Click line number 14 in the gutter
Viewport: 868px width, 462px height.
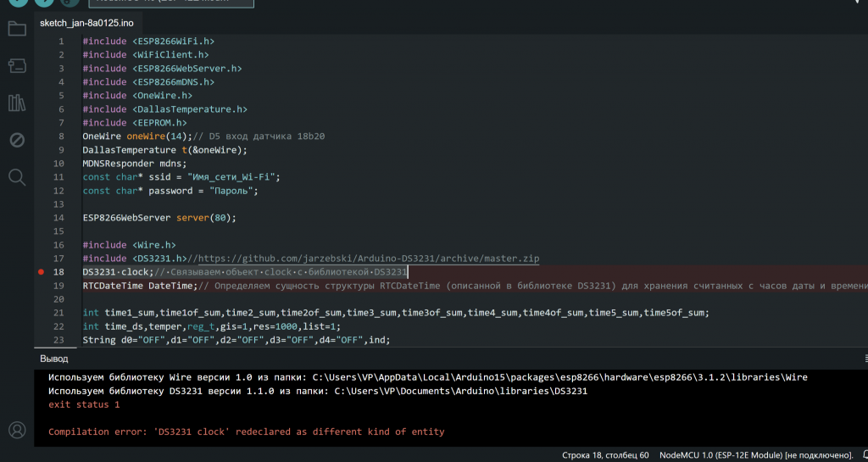point(59,218)
